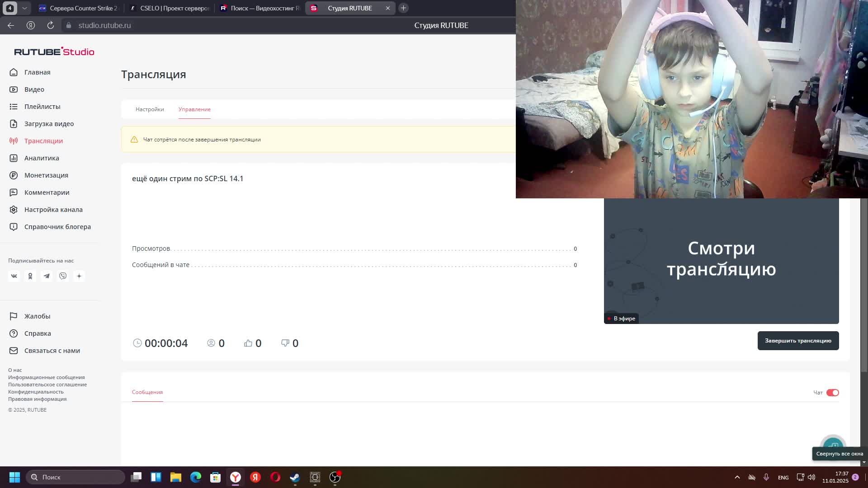Open Аналитика chart icon
Viewport: 868px width, 488px height.
14,158
